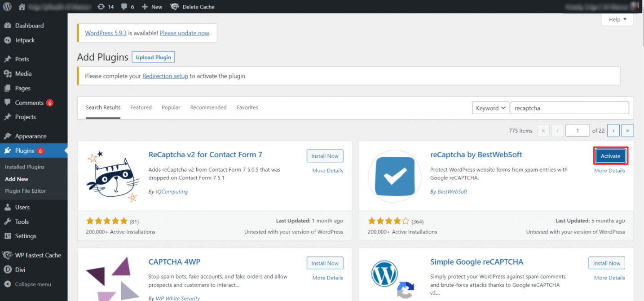Image resolution: width=644 pixels, height=301 pixels.
Task: Click reCaptcha by BestWebSoft checkmark icon
Action: coord(395,177)
